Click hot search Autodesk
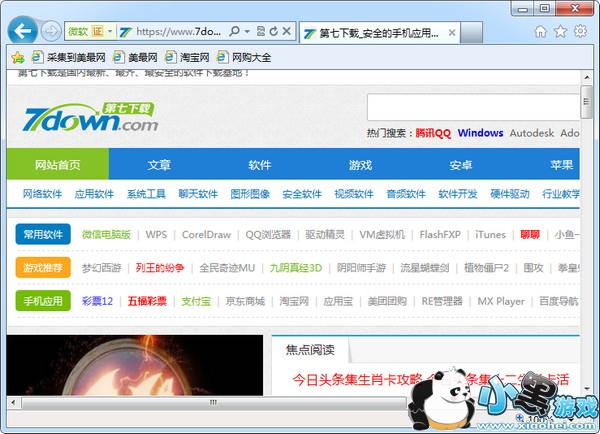The height and width of the screenshot is (434, 600). tap(532, 133)
